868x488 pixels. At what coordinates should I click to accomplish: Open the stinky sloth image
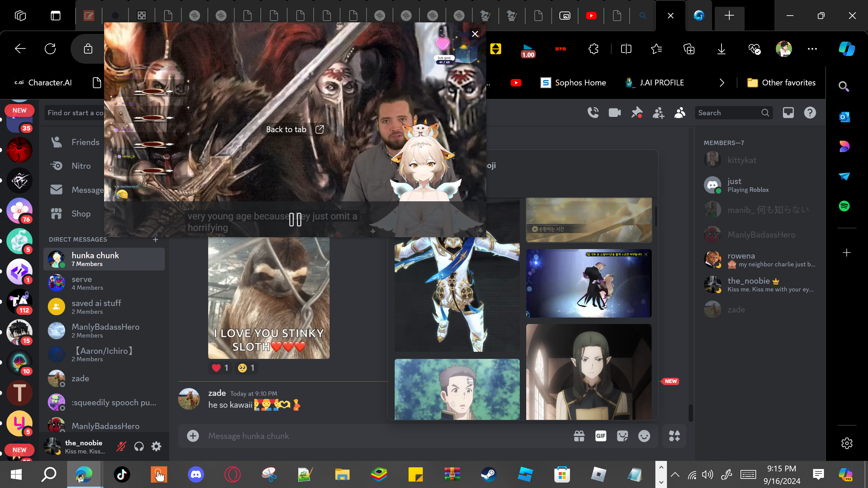click(269, 298)
